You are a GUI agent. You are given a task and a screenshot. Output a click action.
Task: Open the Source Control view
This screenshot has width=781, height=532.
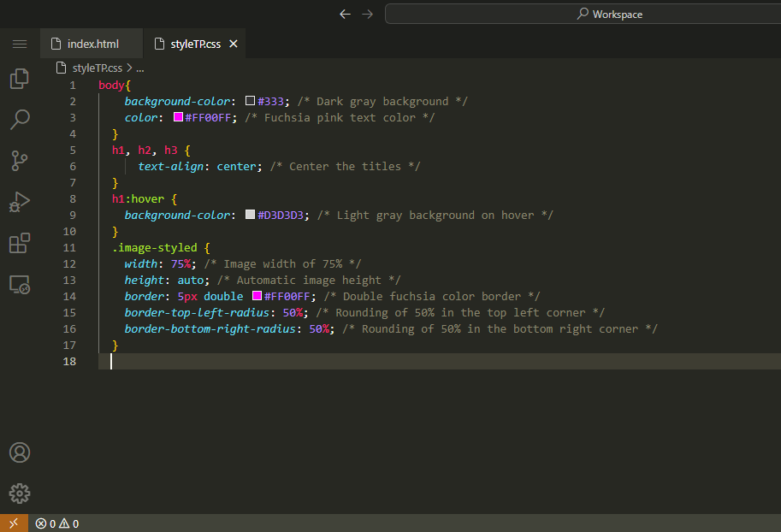pyautogui.click(x=19, y=160)
